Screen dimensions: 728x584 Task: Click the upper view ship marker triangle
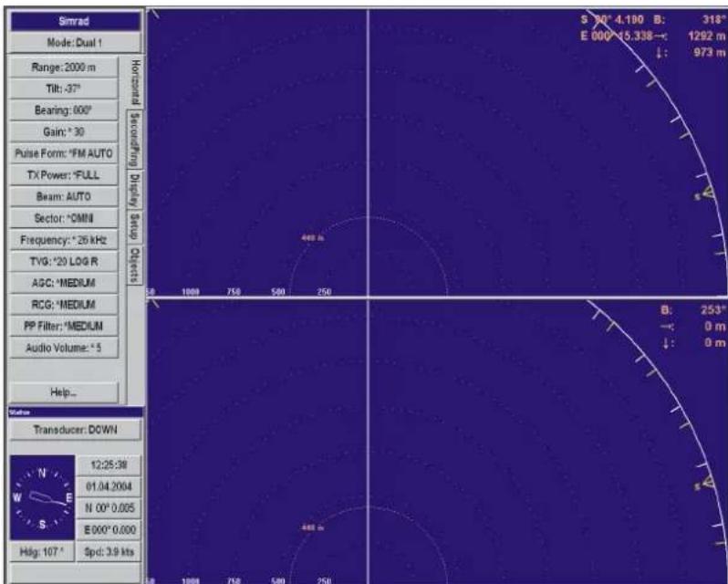[707, 193]
